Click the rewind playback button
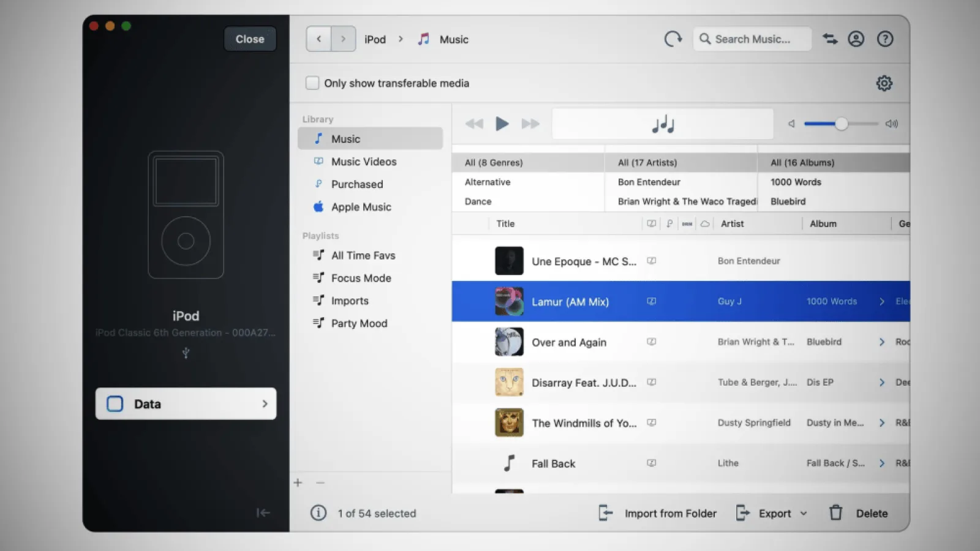980x551 pixels. pyautogui.click(x=474, y=124)
